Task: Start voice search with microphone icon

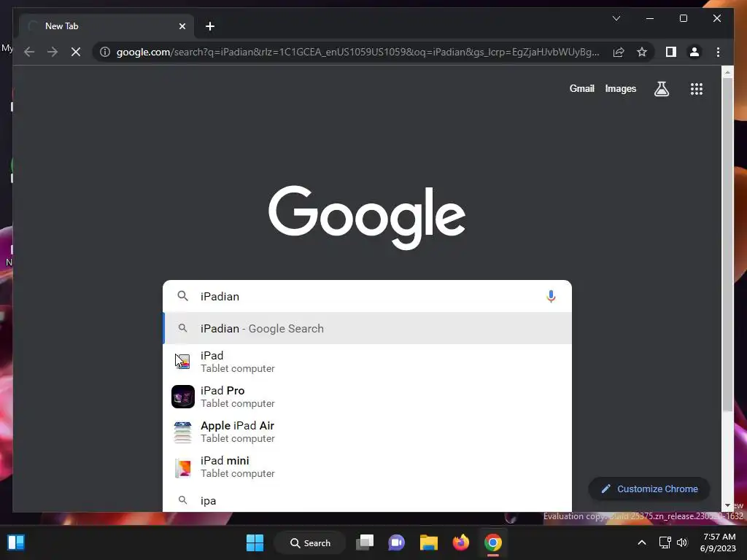Action: coord(551,296)
